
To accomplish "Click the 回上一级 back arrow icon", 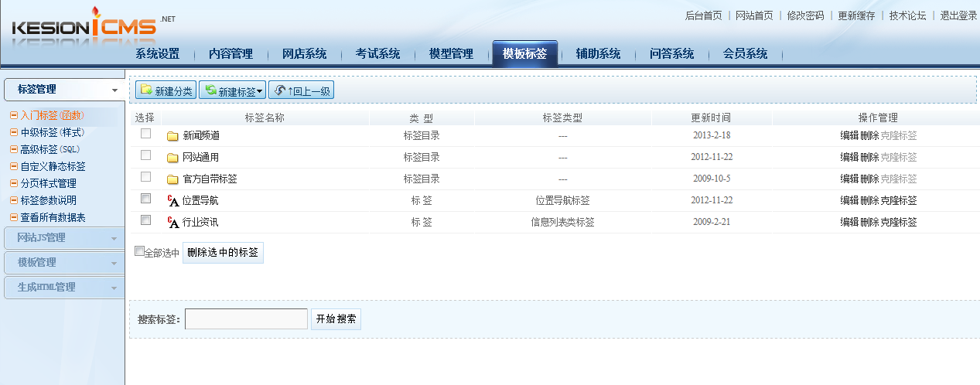I will pyautogui.click(x=280, y=90).
